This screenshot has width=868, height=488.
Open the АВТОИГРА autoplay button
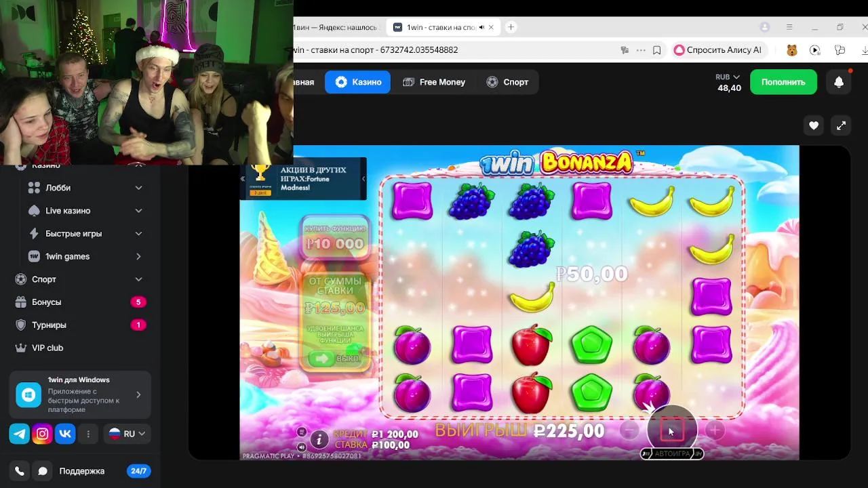(672, 453)
